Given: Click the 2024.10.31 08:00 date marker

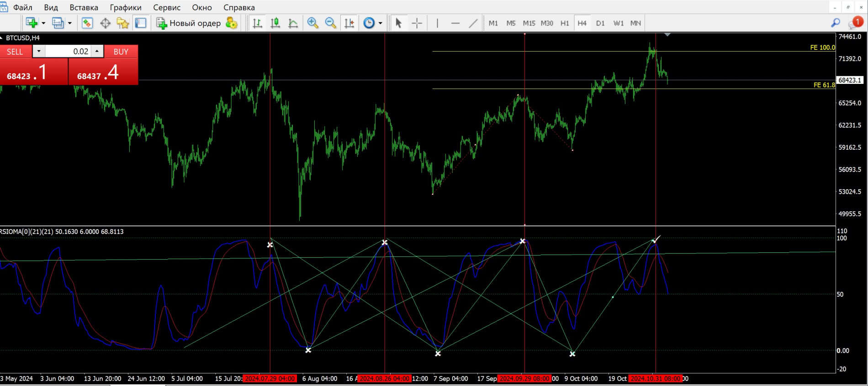Looking at the screenshot, I should (x=656, y=379).
